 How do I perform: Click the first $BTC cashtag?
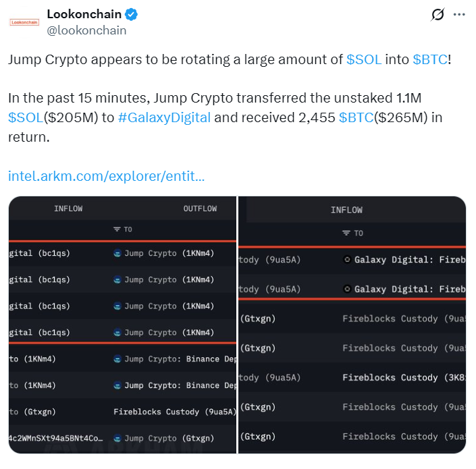(x=429, y=59)
